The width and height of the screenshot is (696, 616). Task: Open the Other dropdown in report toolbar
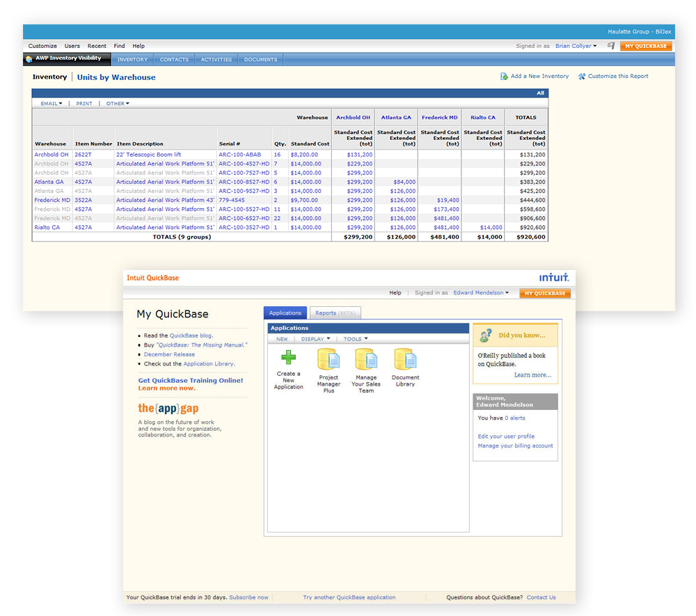pyautogui.click(x=118, y=104)
